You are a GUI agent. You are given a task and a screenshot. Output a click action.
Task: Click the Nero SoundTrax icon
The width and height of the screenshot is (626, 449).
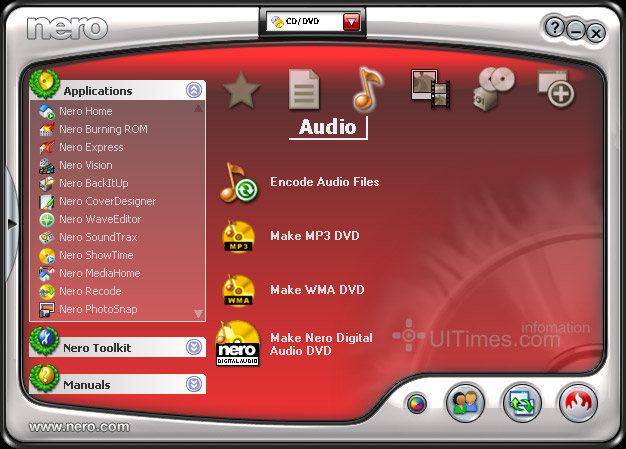click(47, 237)
